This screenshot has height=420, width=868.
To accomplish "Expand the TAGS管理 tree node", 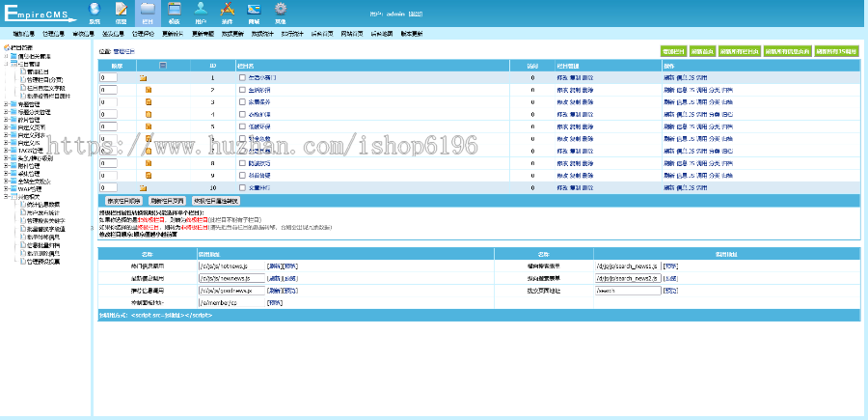I will [x=6, y=151].
